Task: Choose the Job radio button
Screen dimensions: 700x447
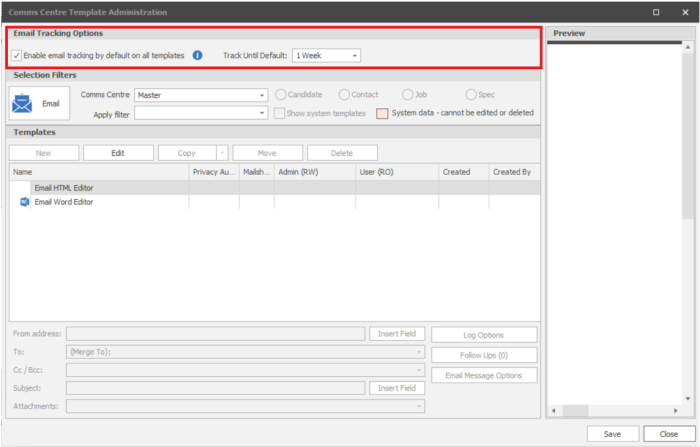Action: [407, 95]
